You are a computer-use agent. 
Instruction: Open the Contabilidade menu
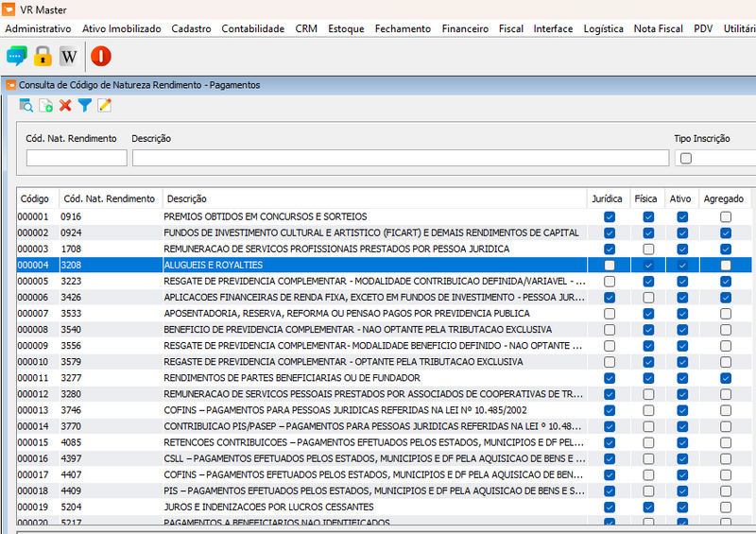[253, 28]
